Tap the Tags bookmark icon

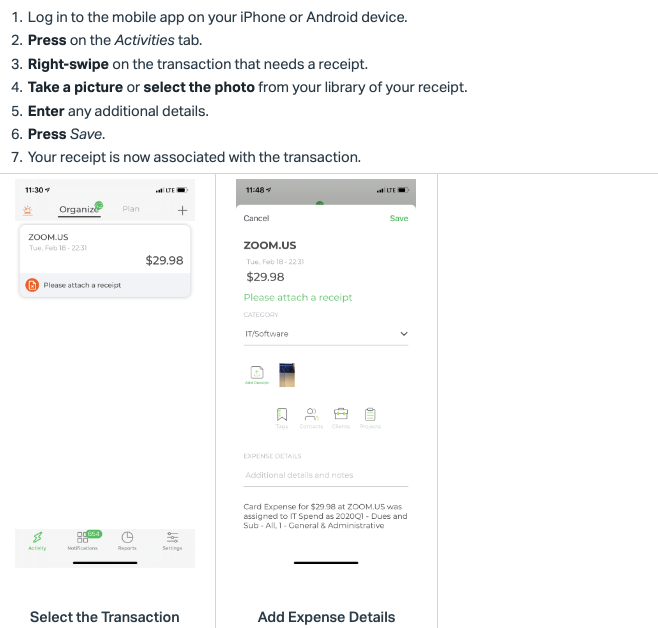282,418
